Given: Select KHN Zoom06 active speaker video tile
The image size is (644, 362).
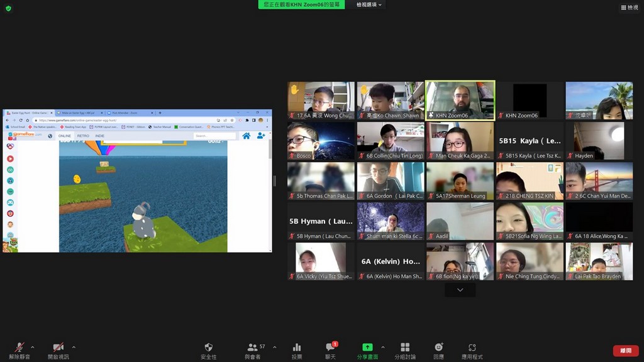Looking at the screenshot, I should tap(460, 100).
